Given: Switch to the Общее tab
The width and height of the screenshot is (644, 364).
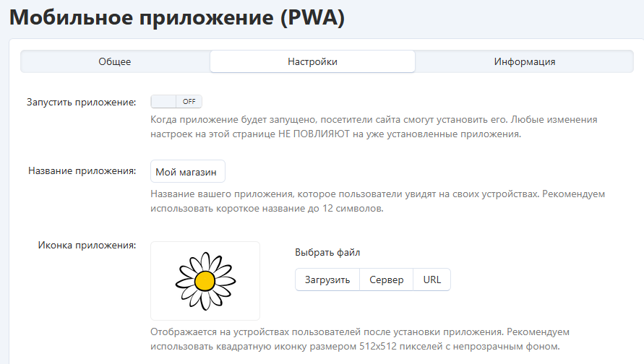Looking at the screenshot, I should point(115,61).
